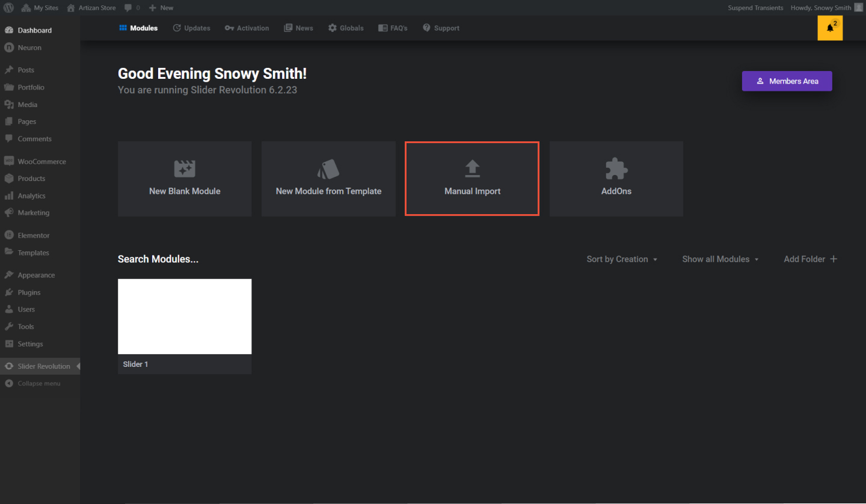Open the Activation tab
866x504 pixels.
(247, 28)
